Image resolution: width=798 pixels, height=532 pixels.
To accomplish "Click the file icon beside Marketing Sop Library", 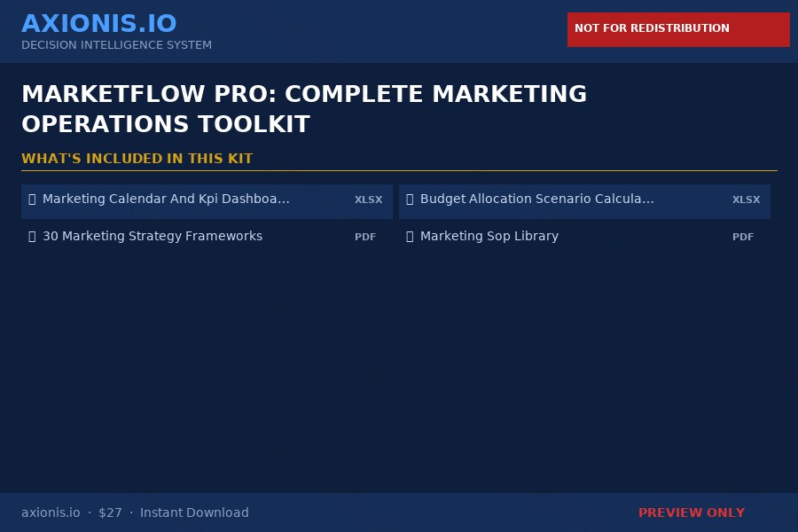I will (411, 236).
